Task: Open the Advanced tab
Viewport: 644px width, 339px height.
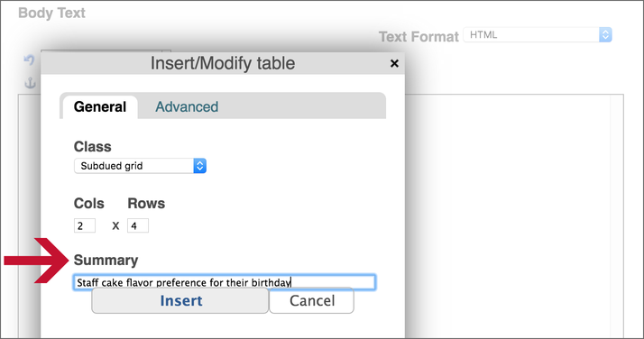Action: pyautogui.click(x=187, y=106)
